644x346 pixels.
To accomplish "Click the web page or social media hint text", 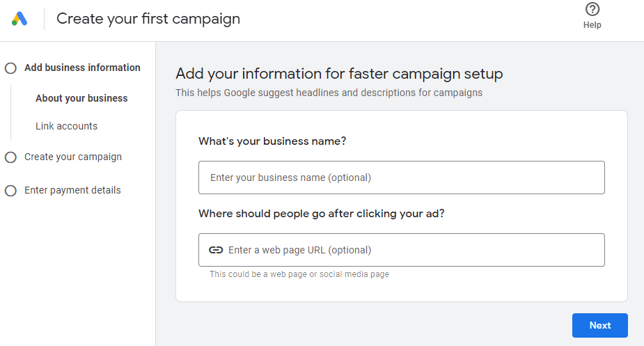I will [299, 274].
